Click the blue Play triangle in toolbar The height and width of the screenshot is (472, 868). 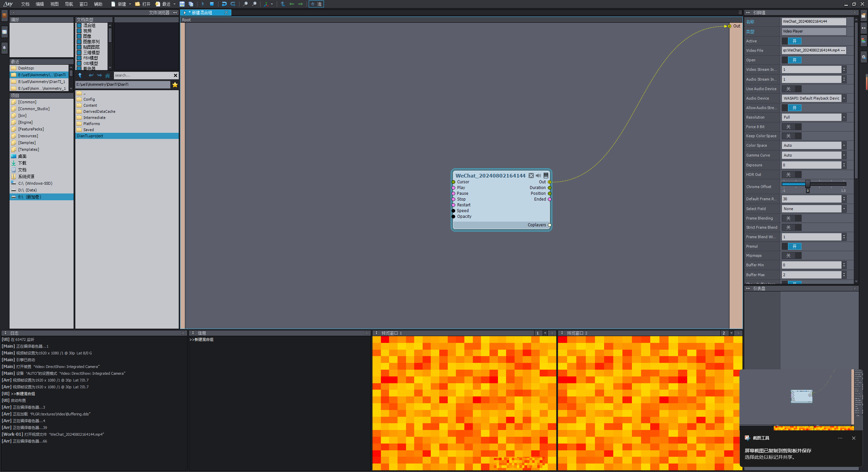(x=203, y=4)
